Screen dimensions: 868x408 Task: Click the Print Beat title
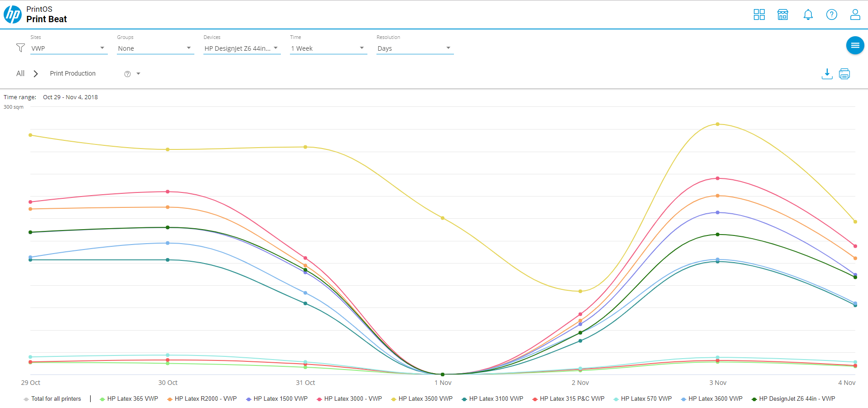pos(47,19)
